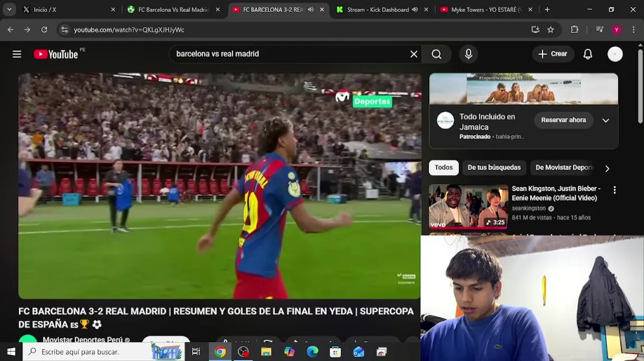This screenshot has height=361, width=644.
Task: Select the Todos filter chip
Action: (443, 167)
